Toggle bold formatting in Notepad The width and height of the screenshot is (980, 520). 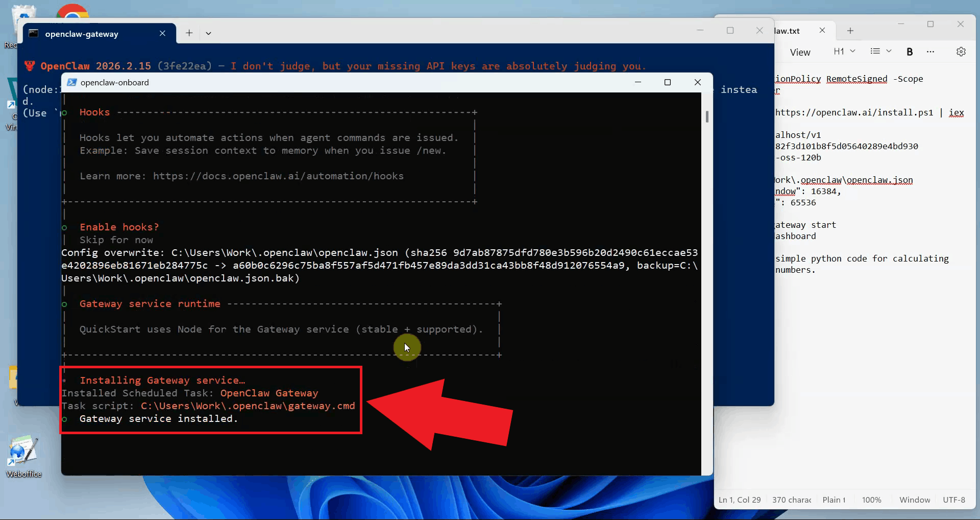(910, 52)
